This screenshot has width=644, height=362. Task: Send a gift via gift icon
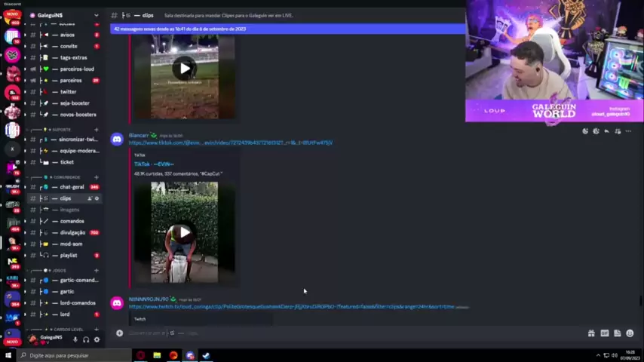pos(591,333)
